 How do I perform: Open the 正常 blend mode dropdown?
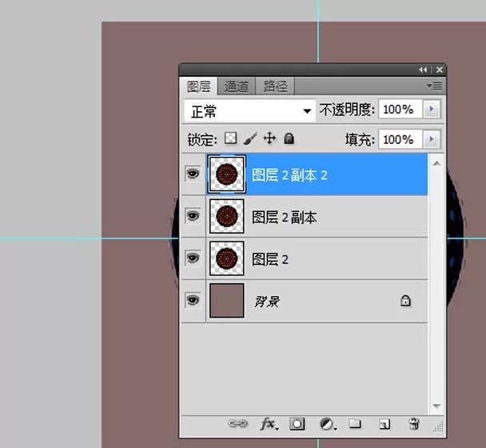pyautogui.click(x=250, y=110)
